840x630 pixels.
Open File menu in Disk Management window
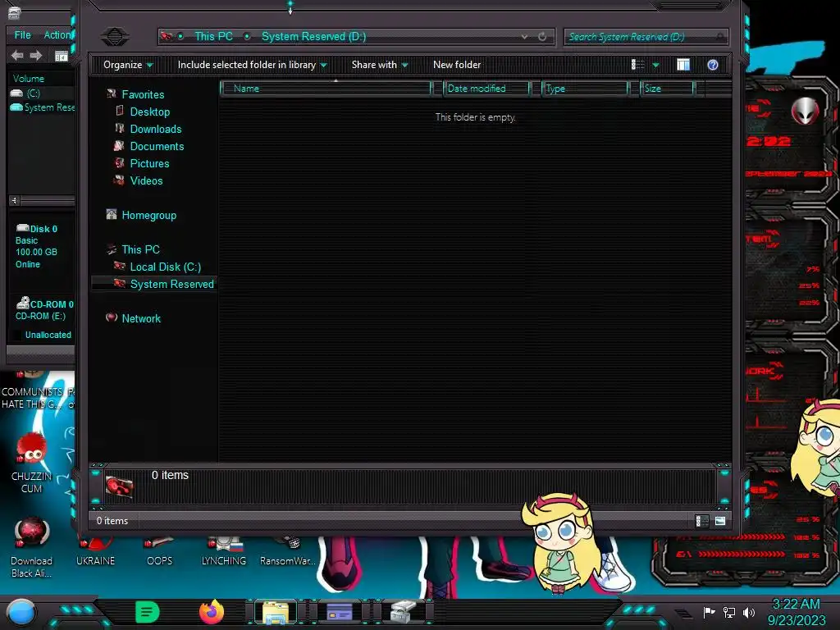(22, 34)
